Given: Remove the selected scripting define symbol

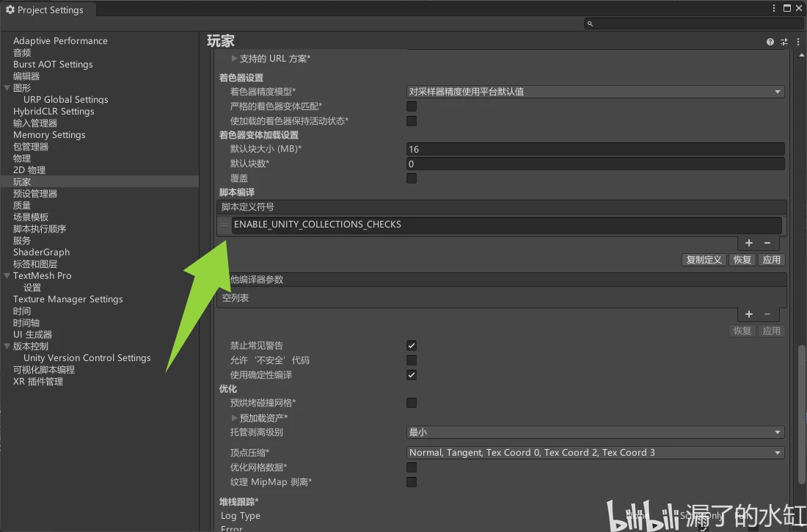Looking at the screenshot, I should coord(767,243).
